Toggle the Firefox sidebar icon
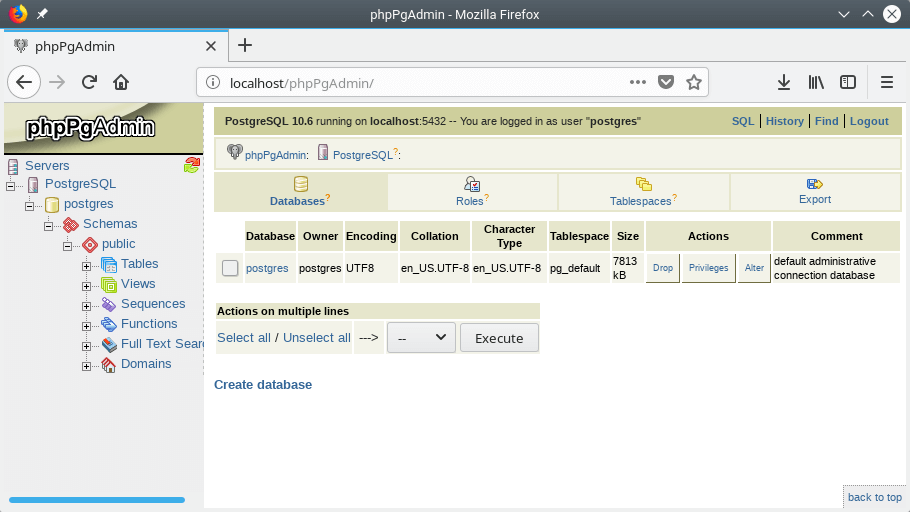Viewport: 910px width, 512px height. point(848,82)
